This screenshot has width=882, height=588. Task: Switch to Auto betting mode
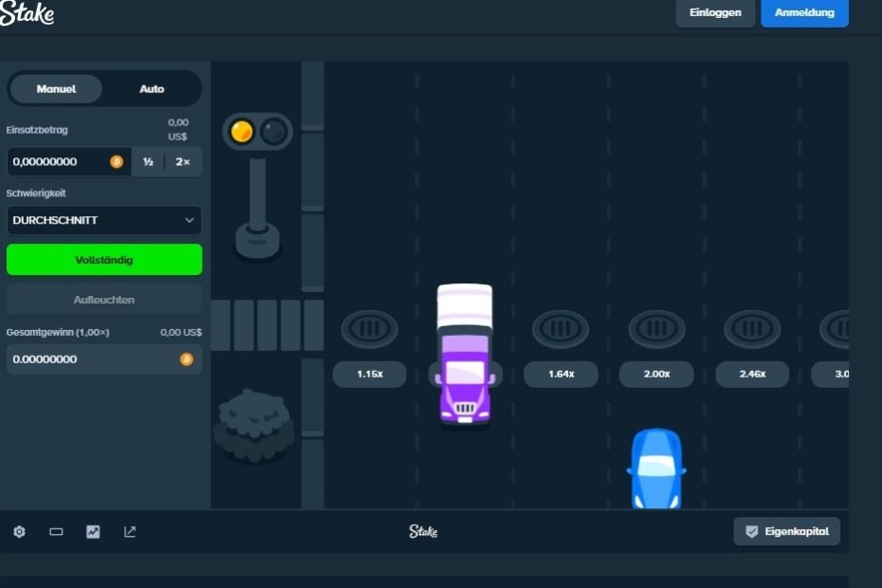[x=152, y=89]
